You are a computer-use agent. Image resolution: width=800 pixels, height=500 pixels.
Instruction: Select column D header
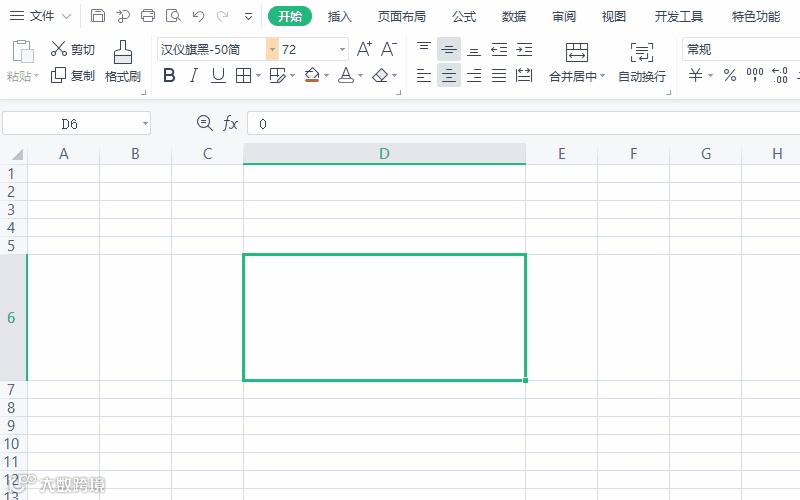tap(384, 154)
